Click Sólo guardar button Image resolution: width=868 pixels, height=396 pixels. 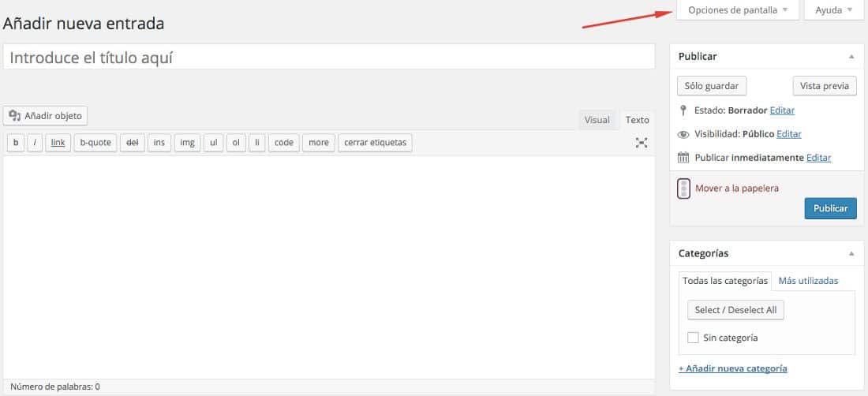(x=712, y=86)
